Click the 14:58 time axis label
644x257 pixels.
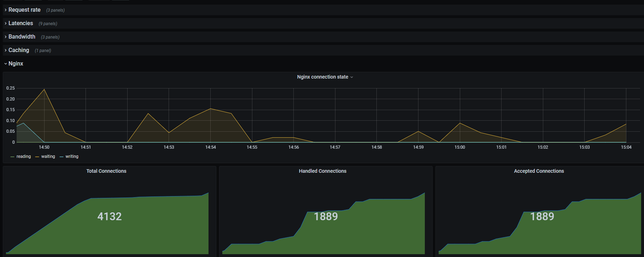click(377, 147)
